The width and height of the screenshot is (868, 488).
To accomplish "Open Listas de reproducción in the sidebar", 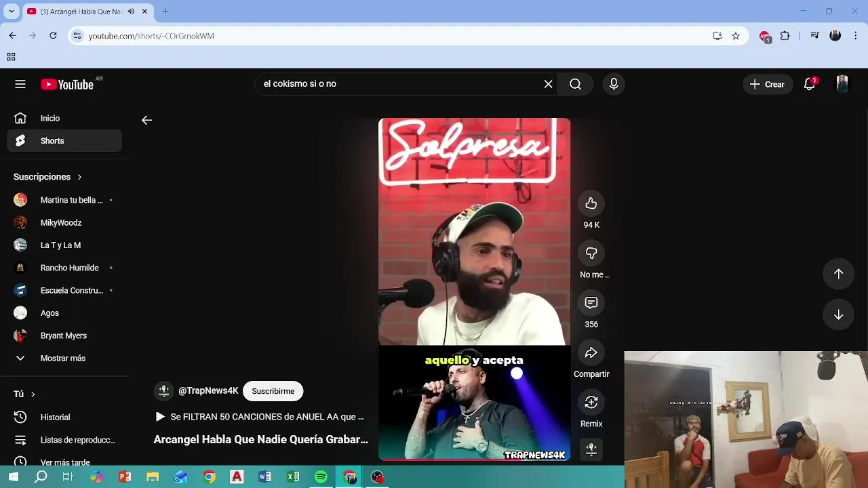I will tap(64, 440).
